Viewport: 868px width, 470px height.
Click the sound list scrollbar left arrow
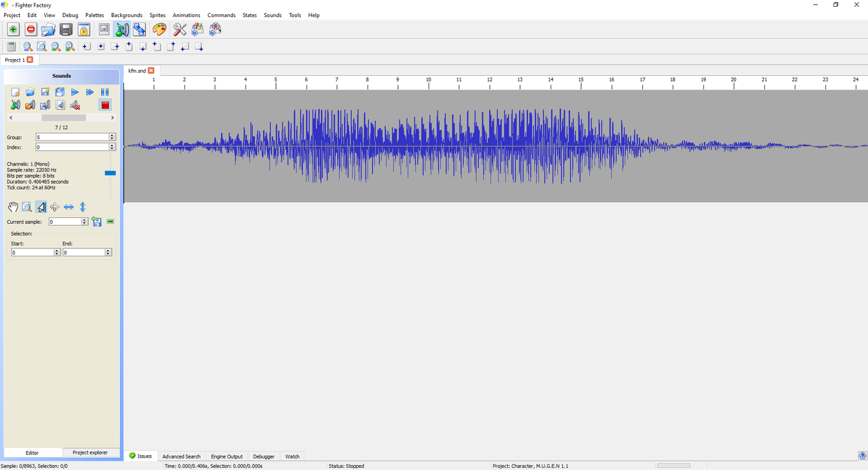tap(10, 118)
